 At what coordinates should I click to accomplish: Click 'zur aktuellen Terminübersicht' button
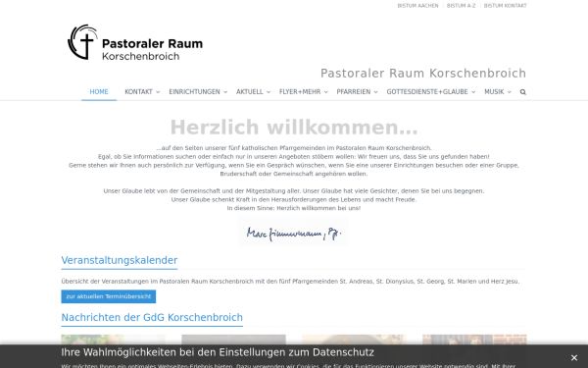[109, 296]
